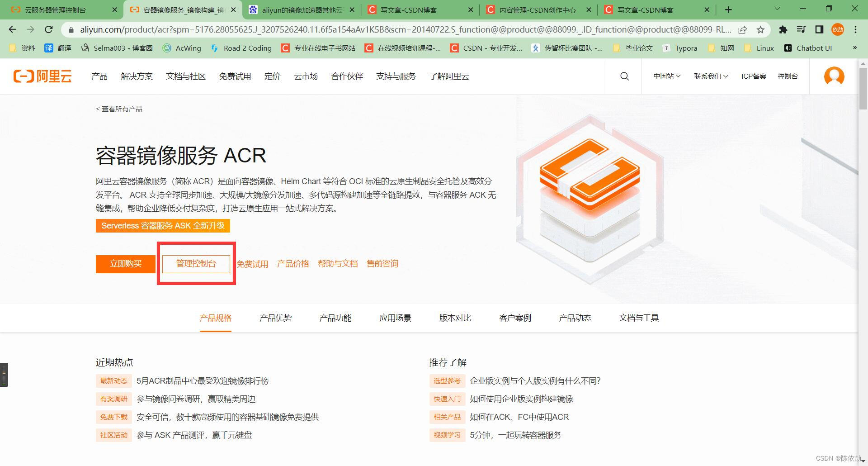Open 传智杯比赛团队 bookmark
The width and height of the screenshot is (868, 466).
(x=567, y=48)
